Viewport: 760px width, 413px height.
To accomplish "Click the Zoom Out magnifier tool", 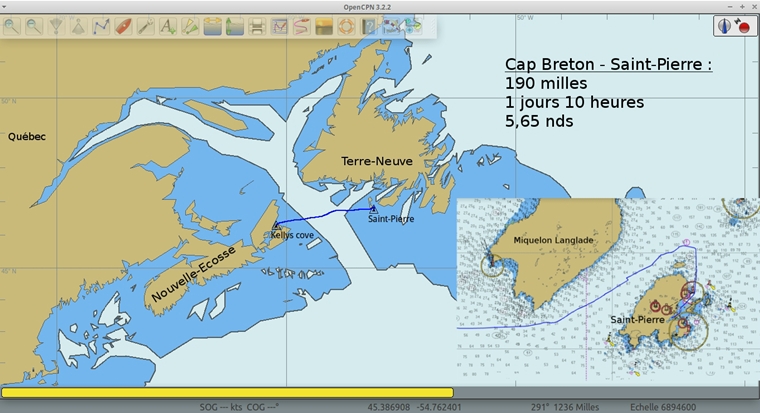I will (x=34, y=26).
